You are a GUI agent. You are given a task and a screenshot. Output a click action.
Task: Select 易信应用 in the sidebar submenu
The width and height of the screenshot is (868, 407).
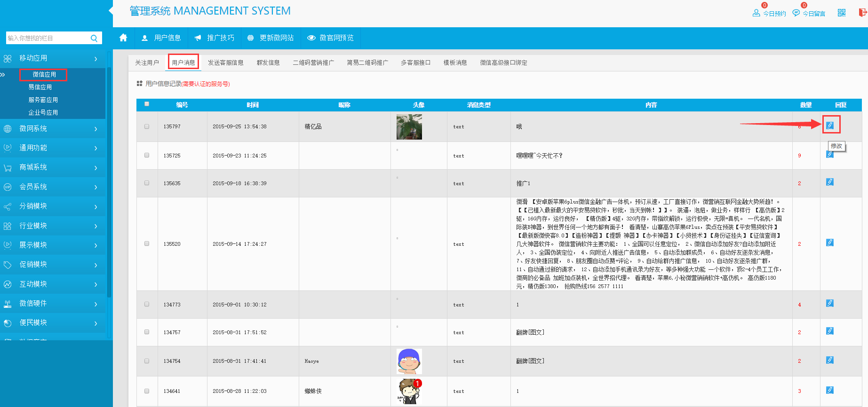40,87
